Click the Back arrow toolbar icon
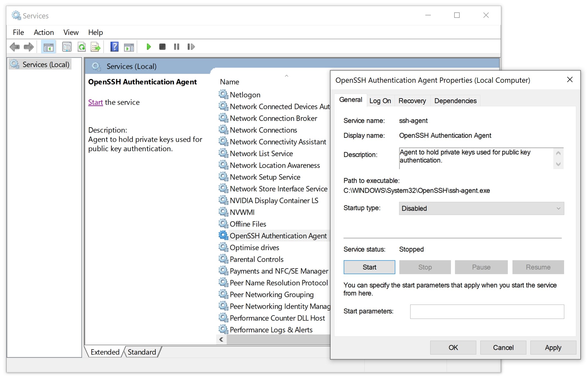The height and width of the screenshot is (378, 588). tap(14, 47)
